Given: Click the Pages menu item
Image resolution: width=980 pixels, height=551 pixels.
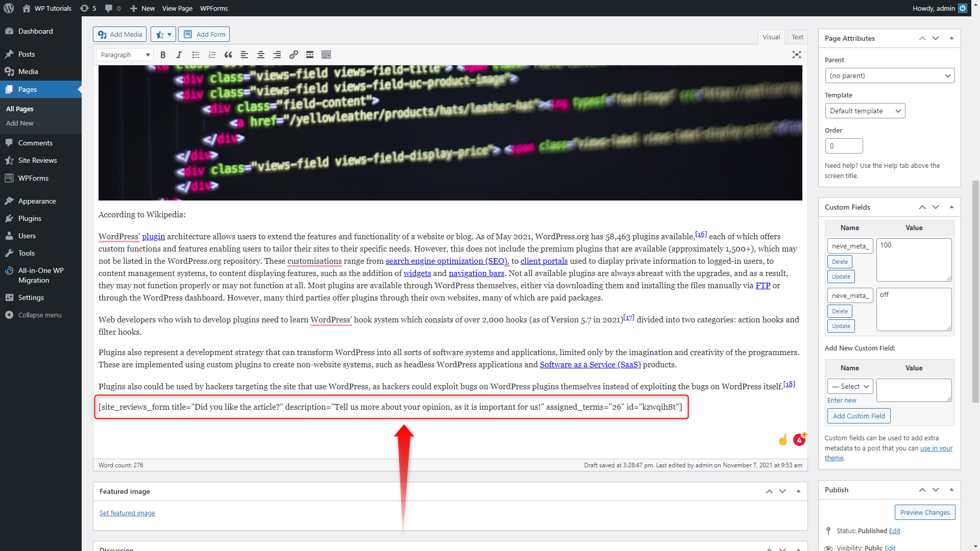Looking at the screenshot, I should point(28,88).
